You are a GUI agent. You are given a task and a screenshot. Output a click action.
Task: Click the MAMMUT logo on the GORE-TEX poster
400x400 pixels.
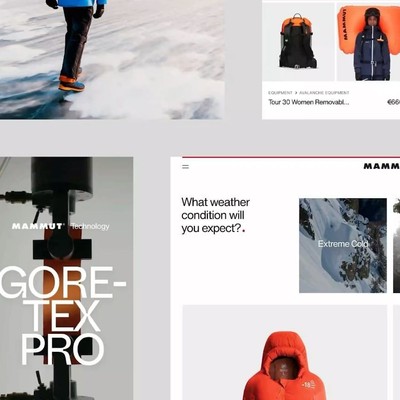click(x=38, y=226)
